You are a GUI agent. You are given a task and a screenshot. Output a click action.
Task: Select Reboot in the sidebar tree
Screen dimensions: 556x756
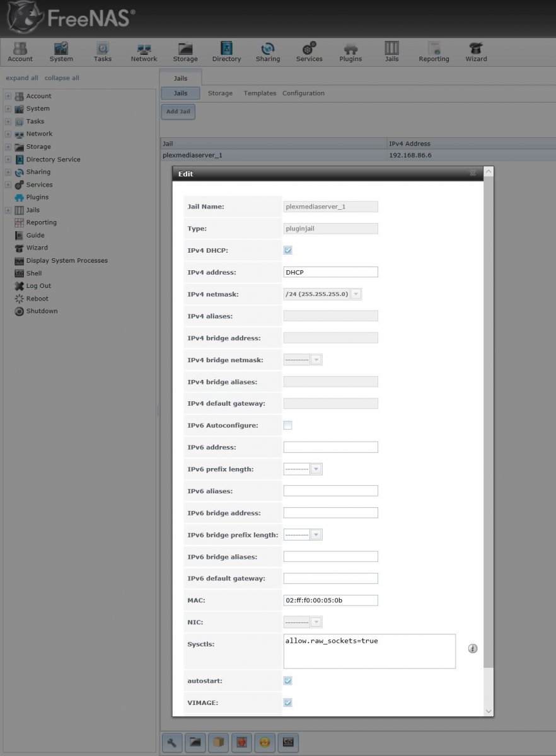[37, 299]
